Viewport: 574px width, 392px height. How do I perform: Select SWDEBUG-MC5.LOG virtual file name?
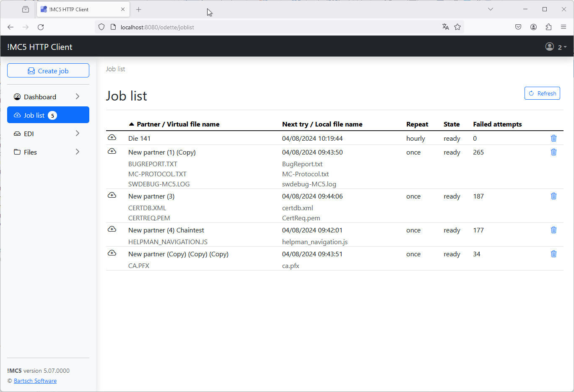coord(159,184)
